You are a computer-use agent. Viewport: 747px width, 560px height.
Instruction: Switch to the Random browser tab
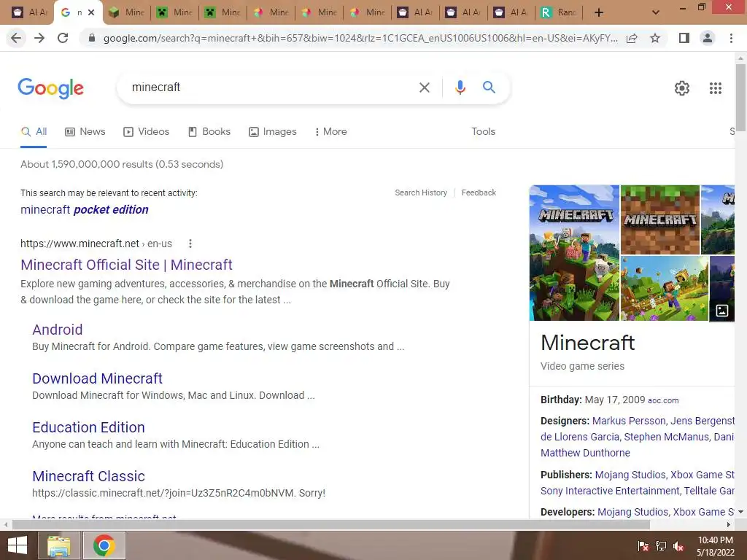coord(559,12)
